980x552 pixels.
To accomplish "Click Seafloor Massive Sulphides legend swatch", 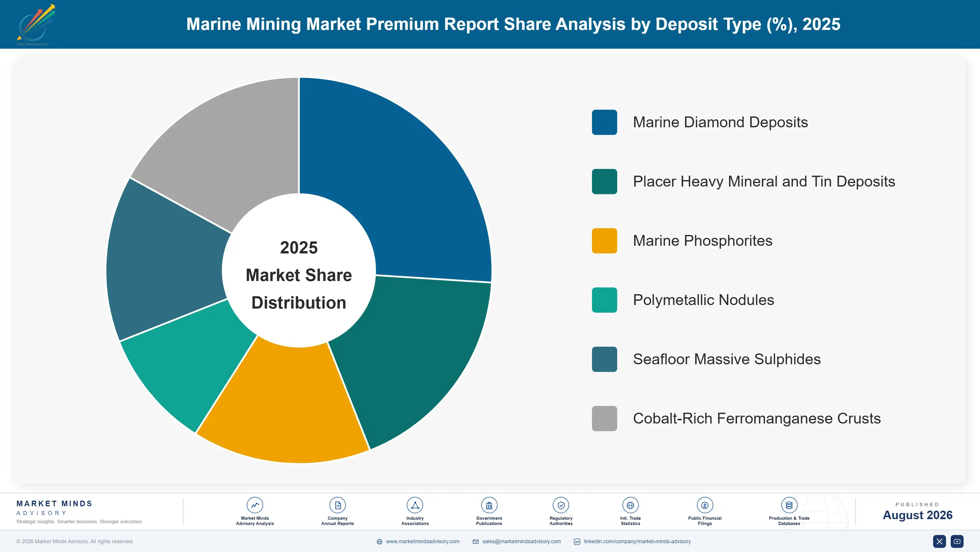I will click(604, 359).
